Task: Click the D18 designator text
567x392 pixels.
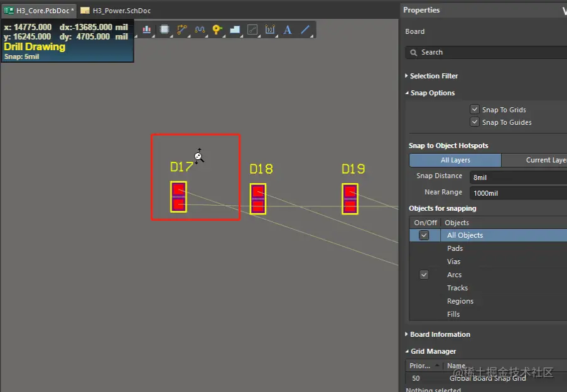Action: tap(261, 169)
